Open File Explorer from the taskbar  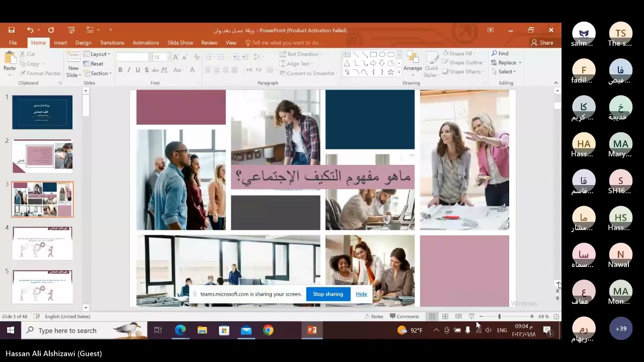[x=202, y=330]
